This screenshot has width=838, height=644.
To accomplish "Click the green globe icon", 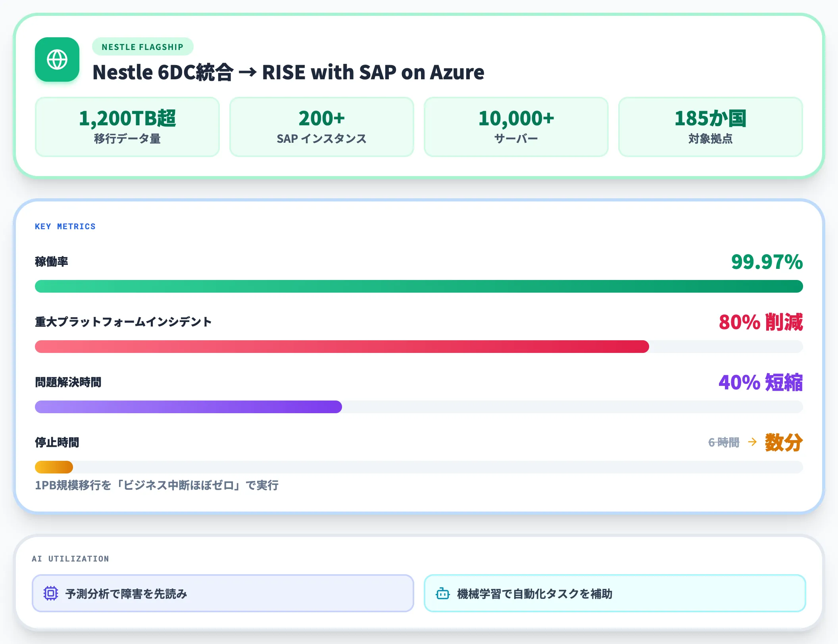I will click(57, 60).
